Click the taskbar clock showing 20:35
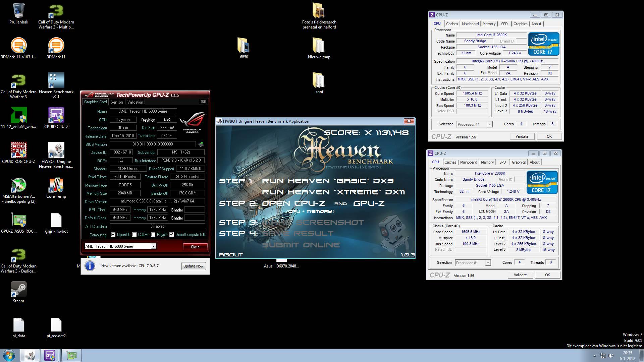This screenshot has width=644, height=362. click(628, 355)
